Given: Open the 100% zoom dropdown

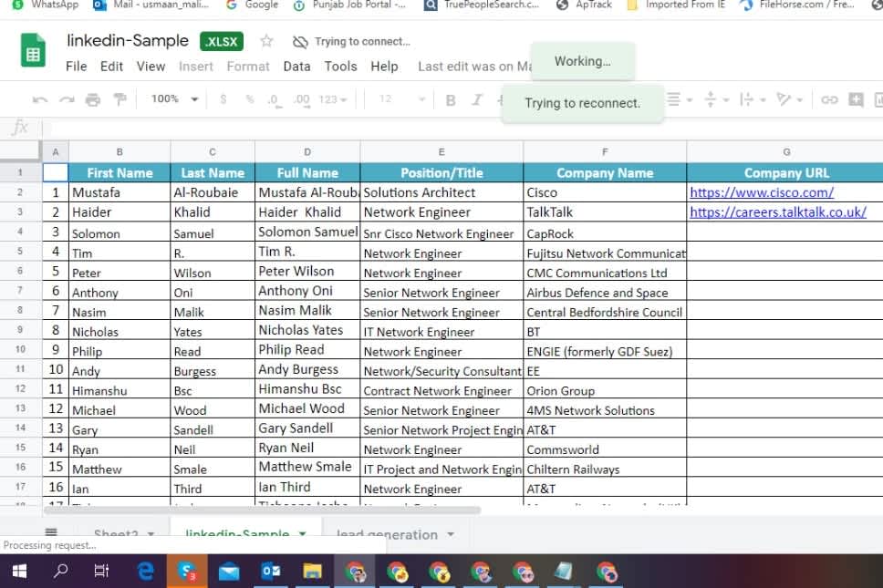Looking at the screenshot, I should click(x=174, y=99).
